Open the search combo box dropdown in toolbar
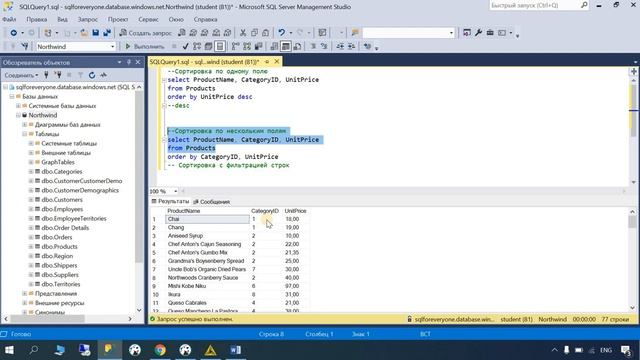 451,33
